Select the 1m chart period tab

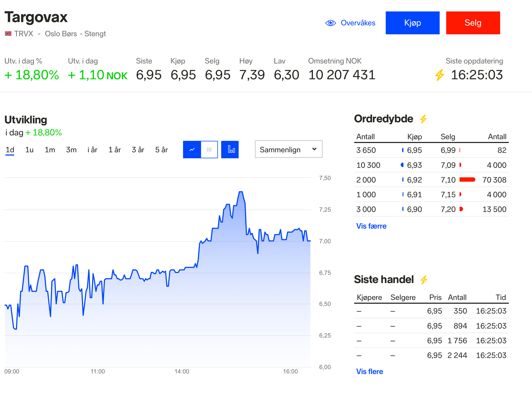50,150
